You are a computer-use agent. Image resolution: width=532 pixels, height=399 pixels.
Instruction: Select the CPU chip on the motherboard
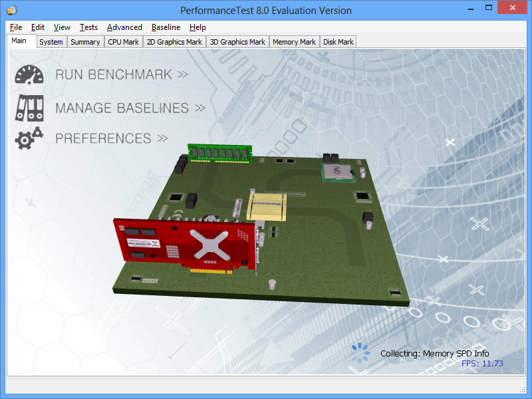coord(338,172)
